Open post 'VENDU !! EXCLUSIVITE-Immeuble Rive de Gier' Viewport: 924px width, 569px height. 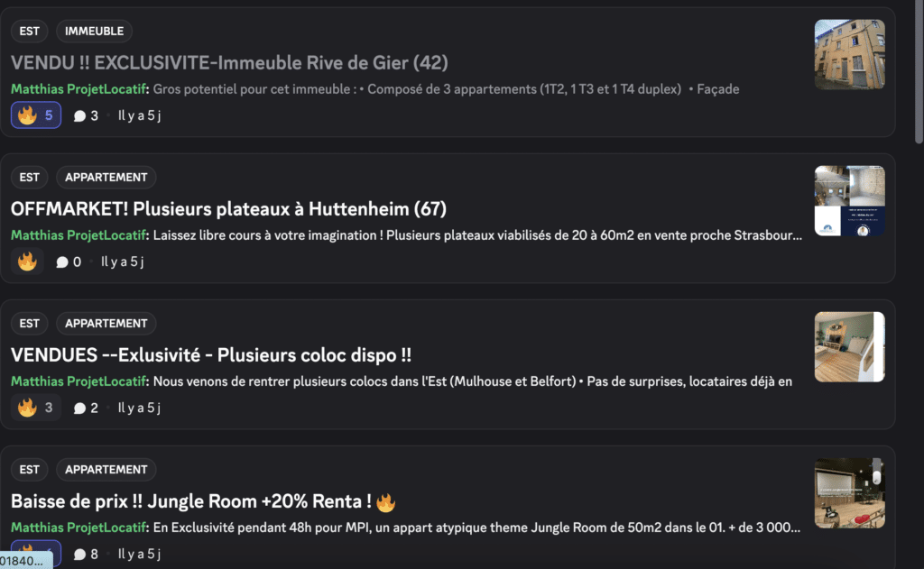pos(229,63)
